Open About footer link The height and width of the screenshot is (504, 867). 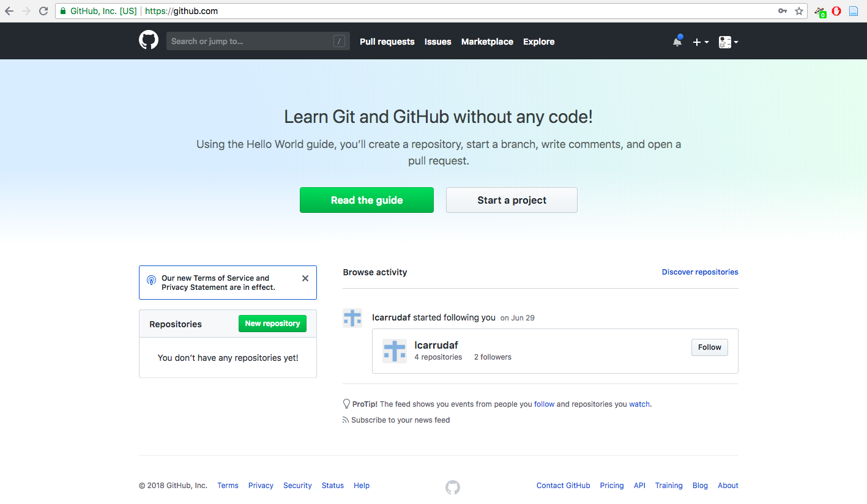pyautogui.click(x=728, y=486)
